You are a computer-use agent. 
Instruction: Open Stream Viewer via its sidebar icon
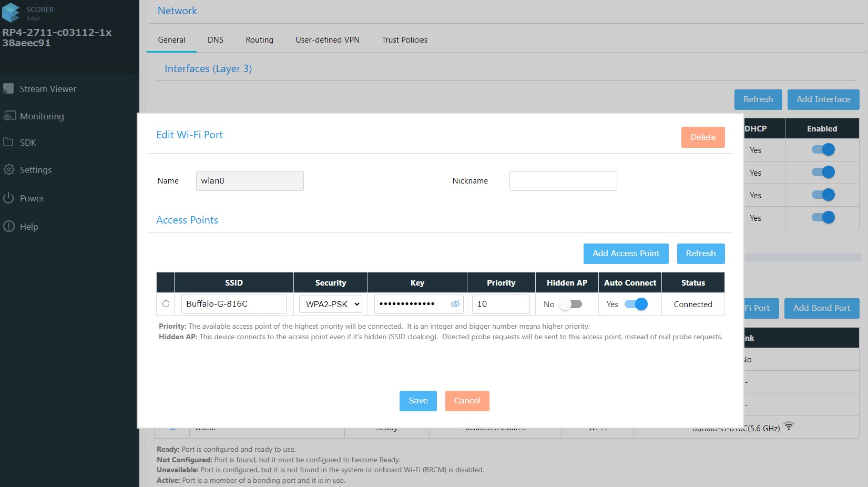[8, 89]
